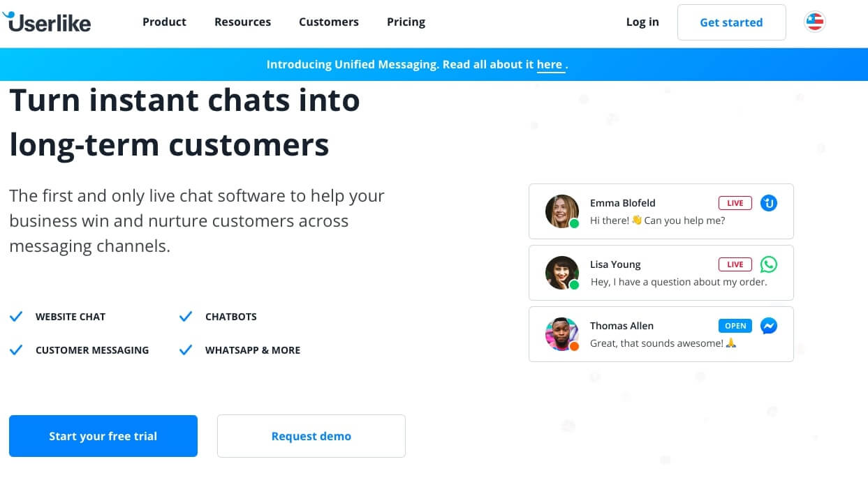Click the Userlike channel icon on Emma's chat

(x=769, y=203)
